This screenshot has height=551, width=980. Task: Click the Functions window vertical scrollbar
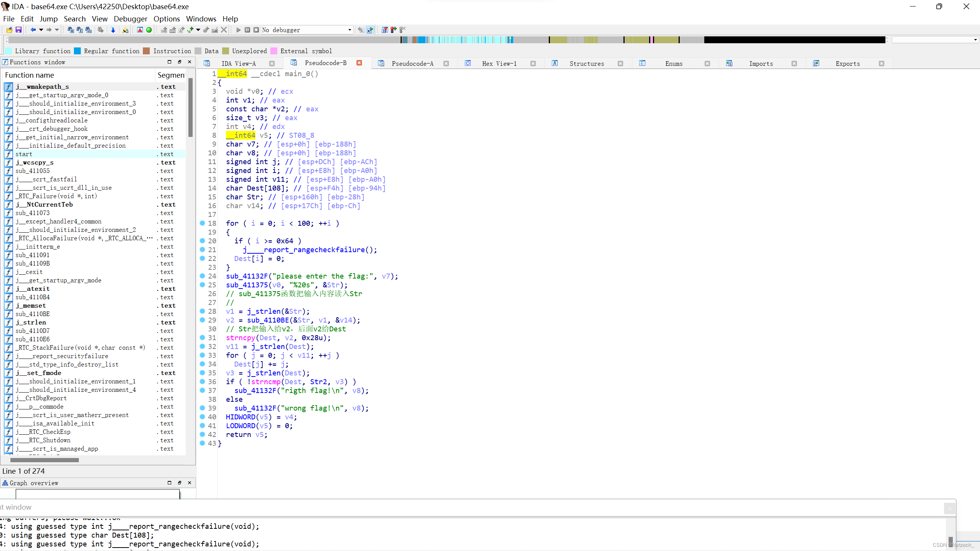190,107
